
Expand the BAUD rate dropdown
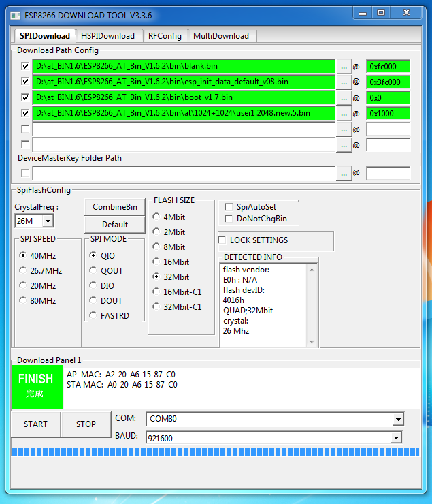[x=397, y=437]
